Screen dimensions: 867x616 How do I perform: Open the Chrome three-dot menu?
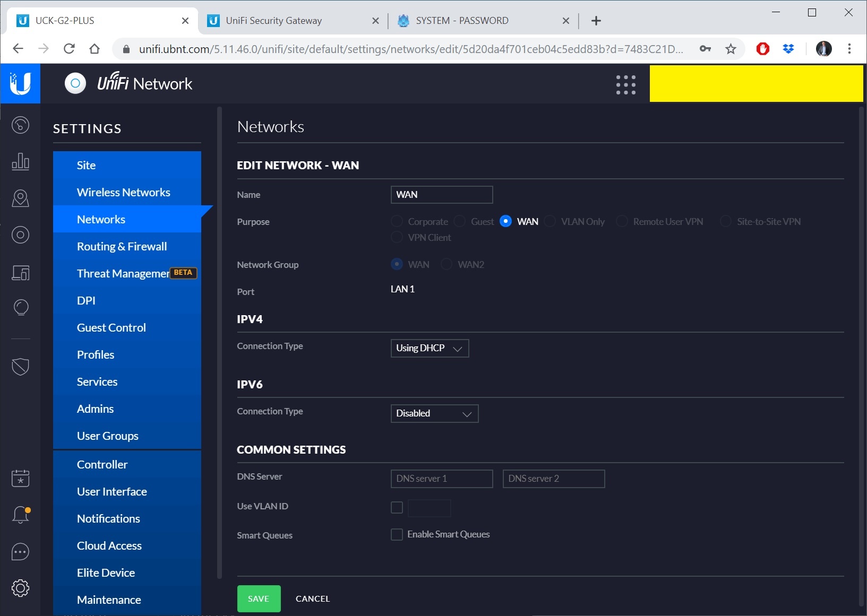[849, 49]
